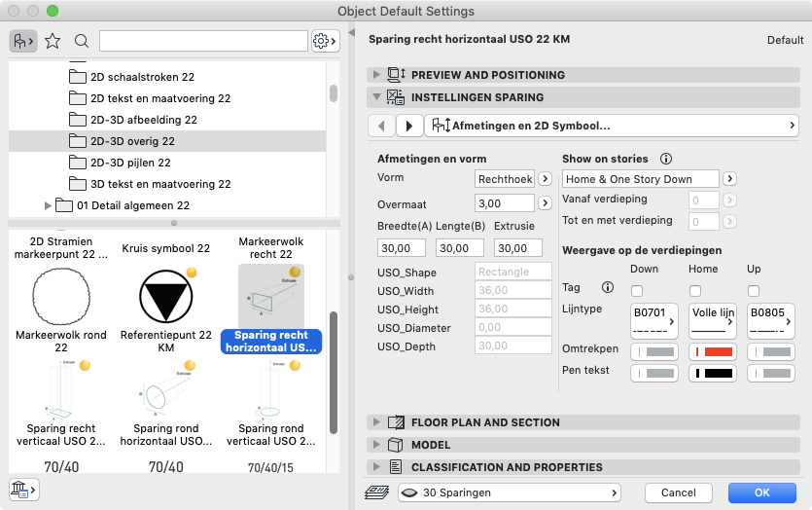This screenshot has width=812, height=510.
Task: Click Show on stories info icon
Action: click(666, 159)
